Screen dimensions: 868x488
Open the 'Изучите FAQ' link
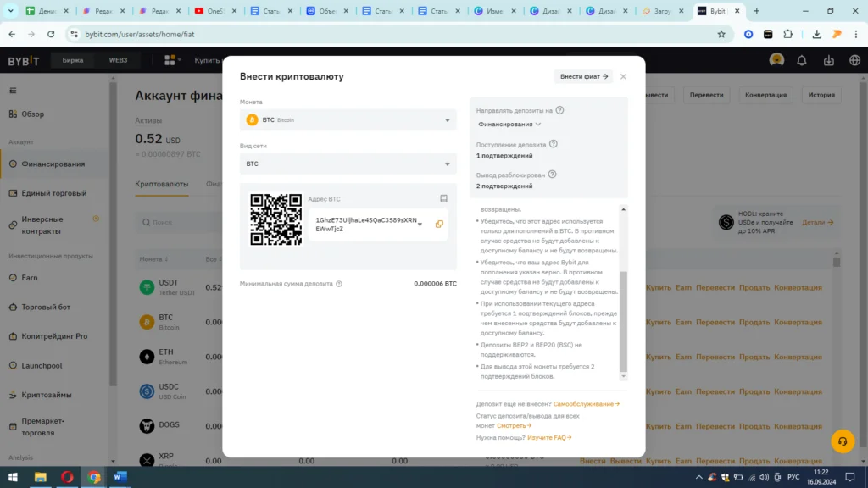549,438
